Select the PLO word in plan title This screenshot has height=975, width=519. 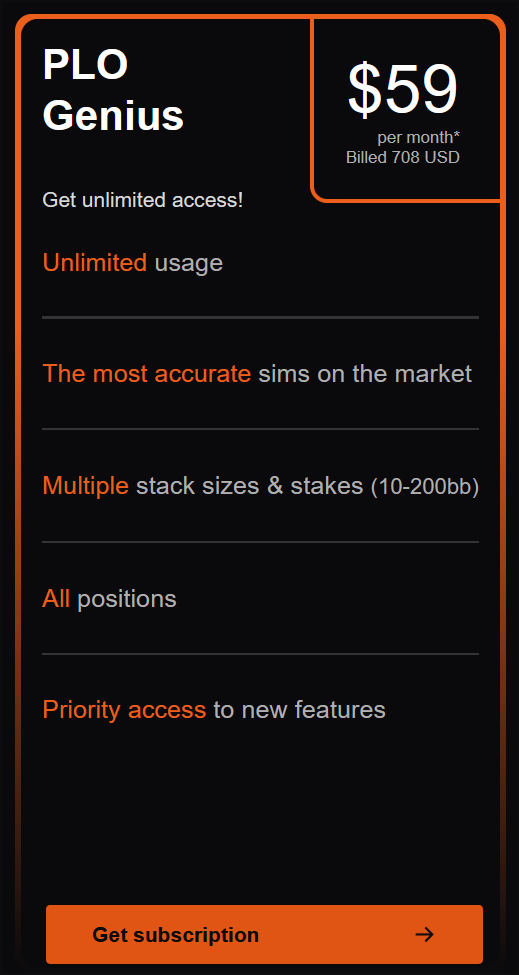85,65
